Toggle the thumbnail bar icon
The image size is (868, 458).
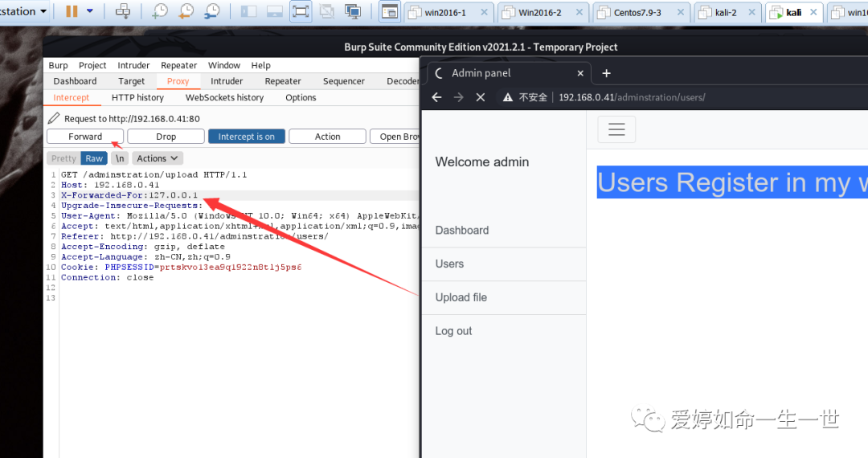coord(275,11)
